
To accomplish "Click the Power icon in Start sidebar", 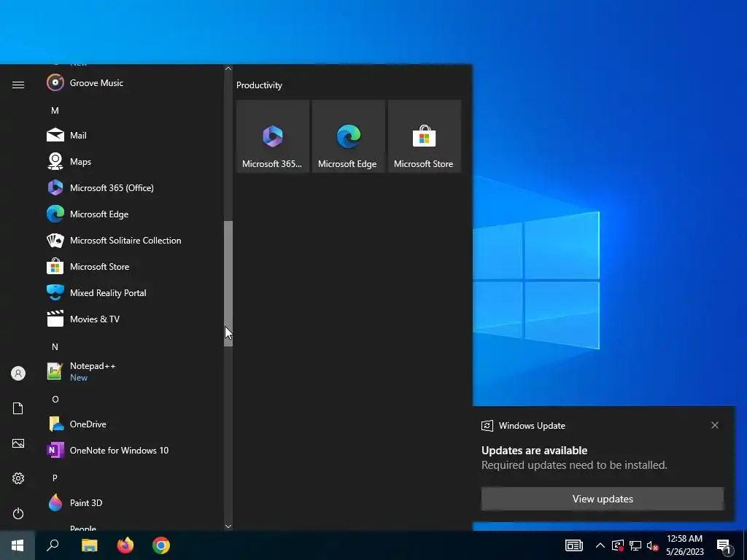I will [18, 513].
